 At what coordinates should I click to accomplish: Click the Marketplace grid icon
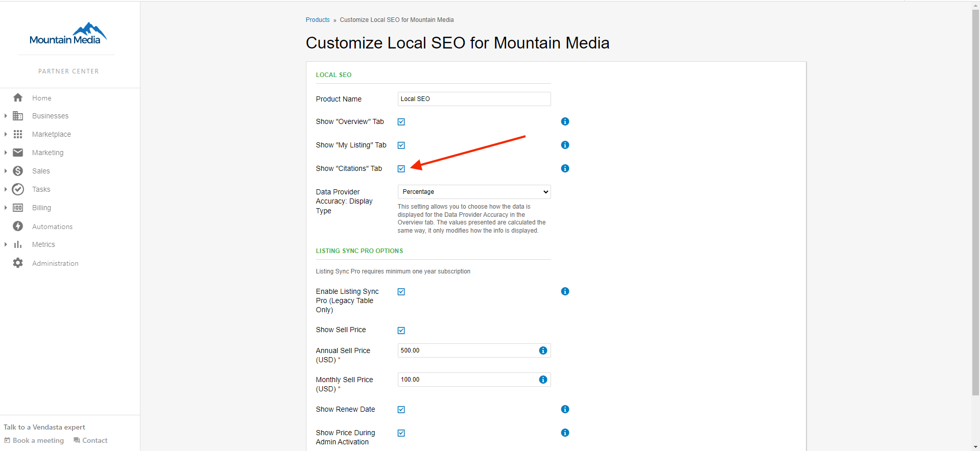[x=18, y=134]
